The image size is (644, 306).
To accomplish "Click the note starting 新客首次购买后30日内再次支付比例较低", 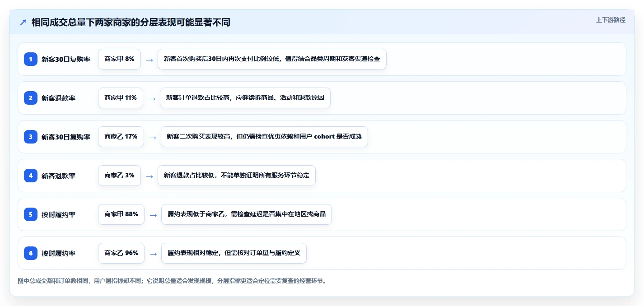I will tap(272, 59).
